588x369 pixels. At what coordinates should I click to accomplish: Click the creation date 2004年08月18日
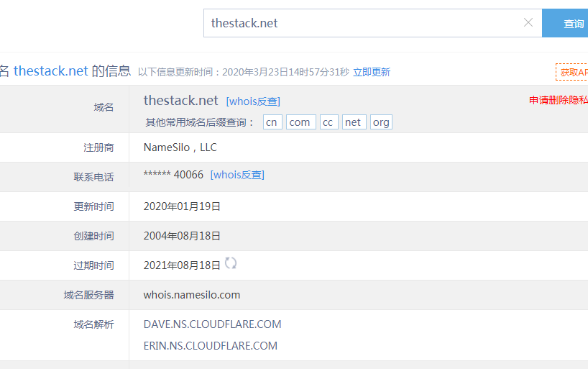(182, 236)
